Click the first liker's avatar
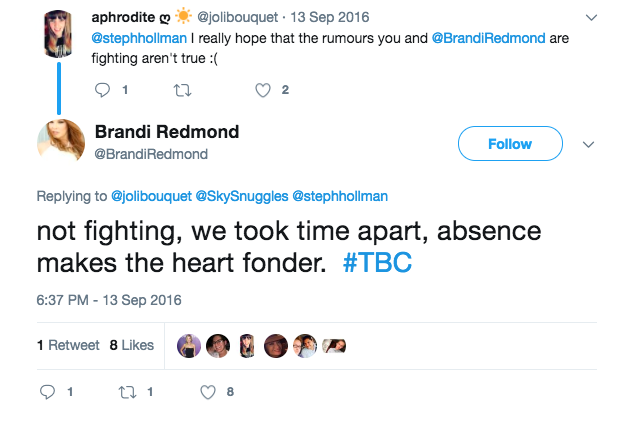631x431 pixels. pos(186,345)
